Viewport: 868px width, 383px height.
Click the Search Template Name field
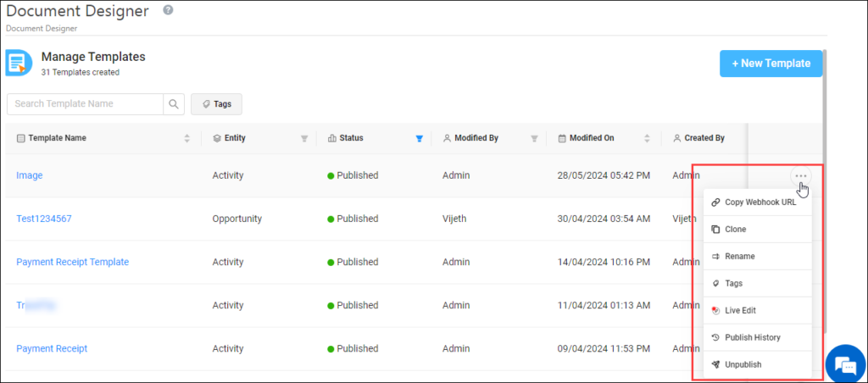(x=85, y=104)
